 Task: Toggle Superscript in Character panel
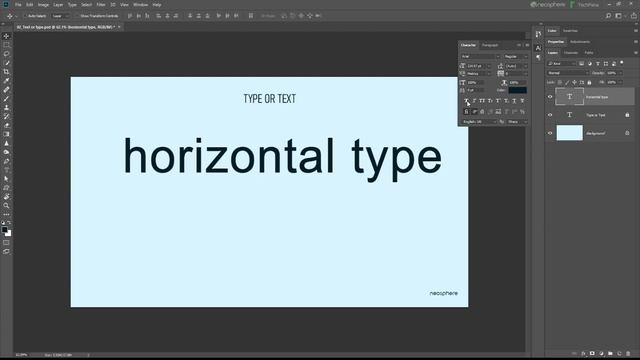498,101
